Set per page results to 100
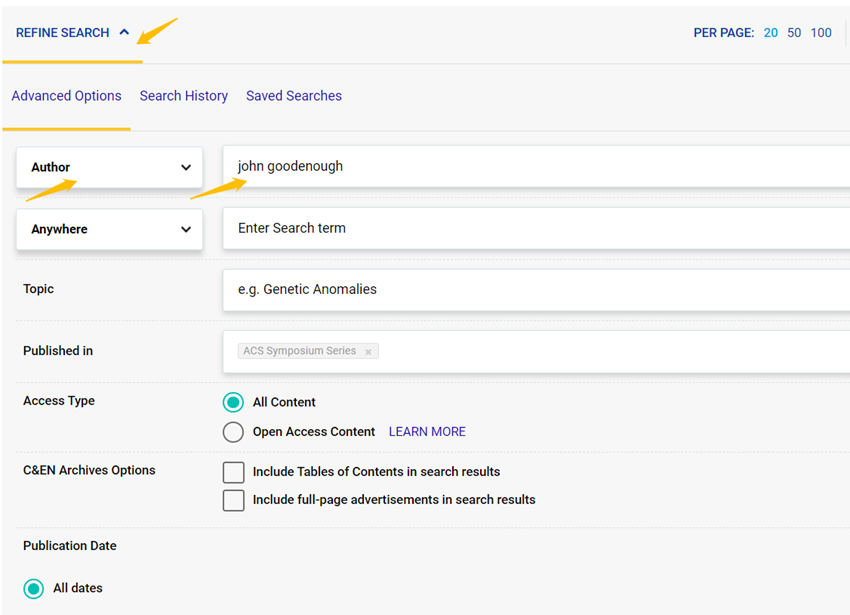The height and width of the screenshot is (615, 850). 821,33
